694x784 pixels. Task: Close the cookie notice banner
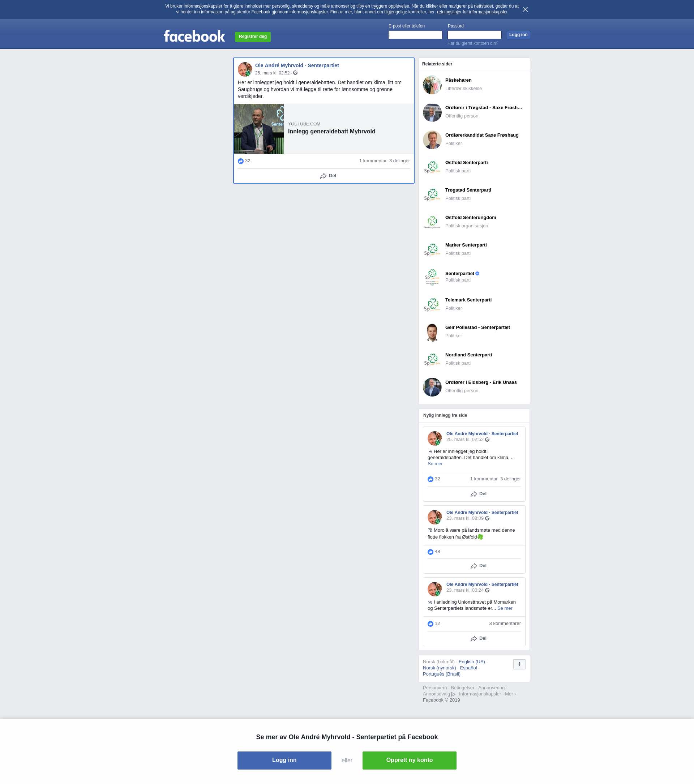(x=525, y=9)
